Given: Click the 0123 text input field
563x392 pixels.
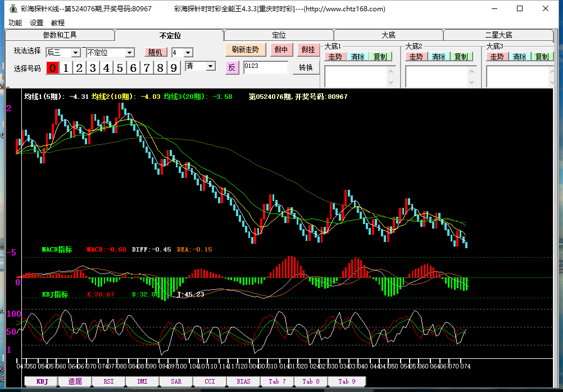Looking at the screenshot, I should (265, 67).
